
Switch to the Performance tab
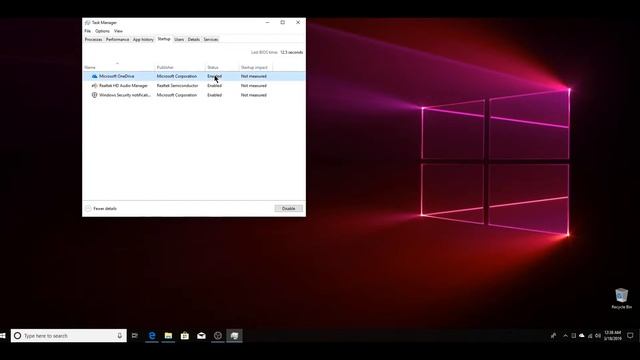118,40
